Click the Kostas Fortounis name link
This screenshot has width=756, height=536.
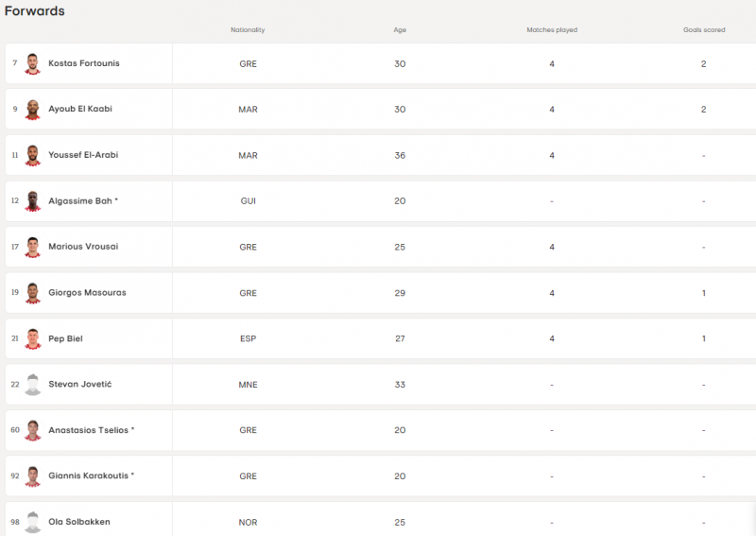tap(84, 63)
